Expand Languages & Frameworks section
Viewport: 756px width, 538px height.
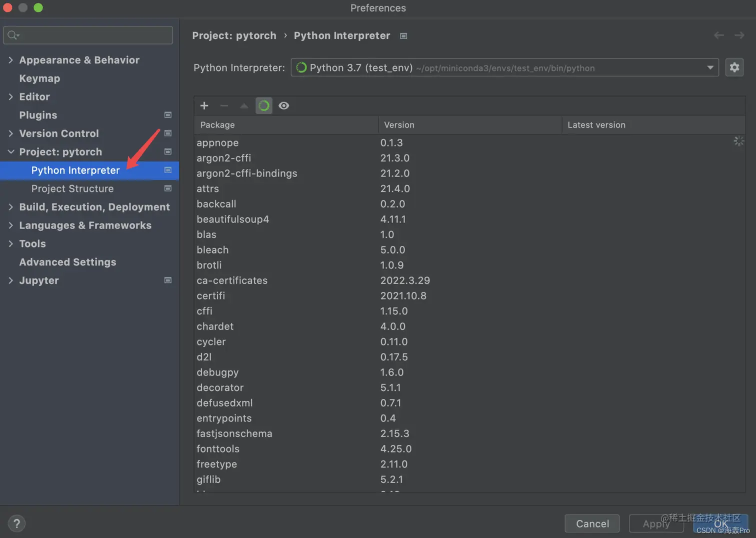10,225
